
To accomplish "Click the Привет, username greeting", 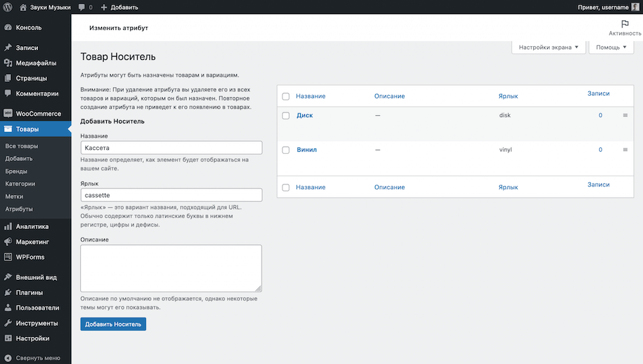I will click(603, 7).
